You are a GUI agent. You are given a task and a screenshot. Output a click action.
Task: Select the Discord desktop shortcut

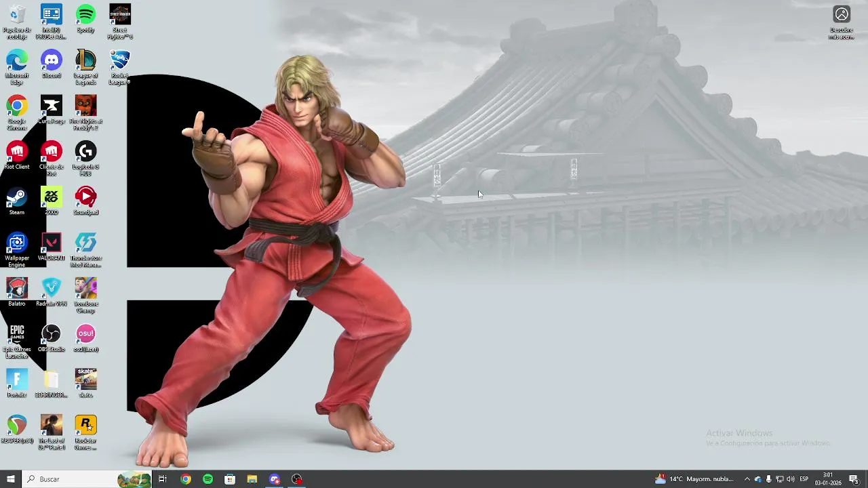52,64
